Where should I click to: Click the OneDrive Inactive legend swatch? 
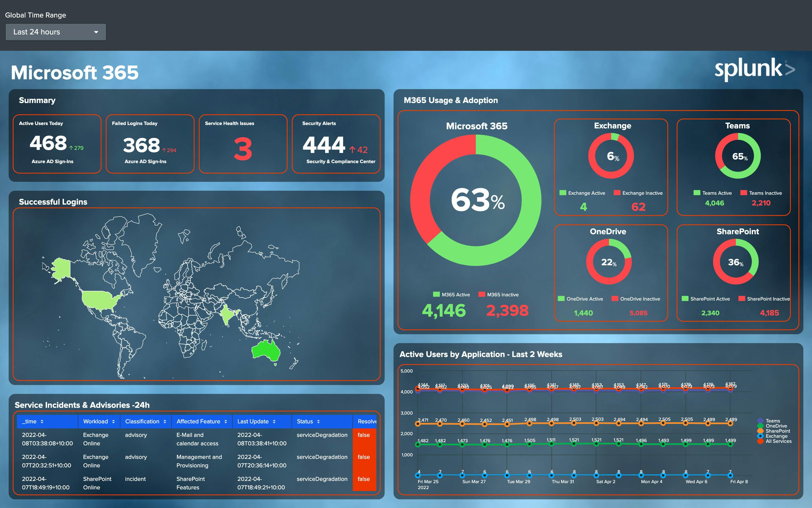[x=615, y=299]
